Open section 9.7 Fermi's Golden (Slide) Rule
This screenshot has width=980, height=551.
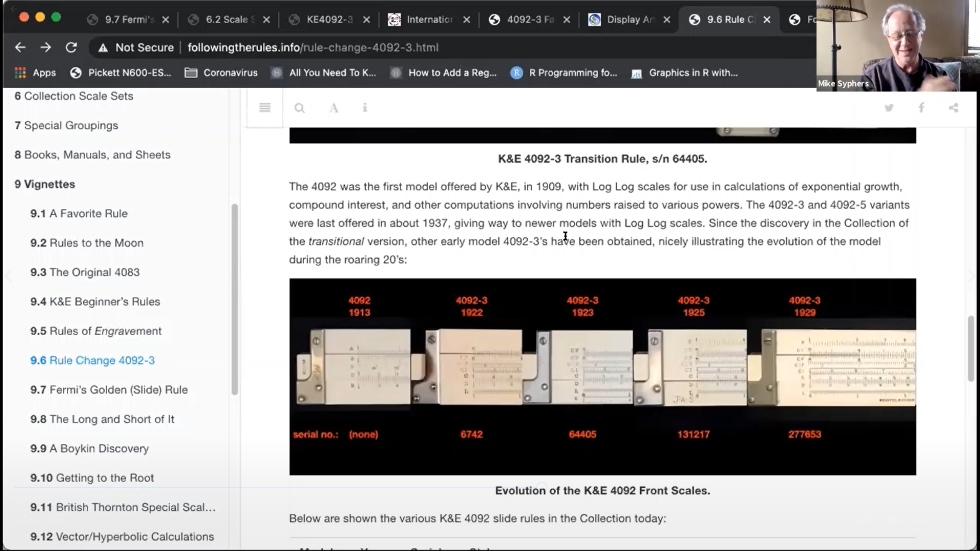[109, 390]
